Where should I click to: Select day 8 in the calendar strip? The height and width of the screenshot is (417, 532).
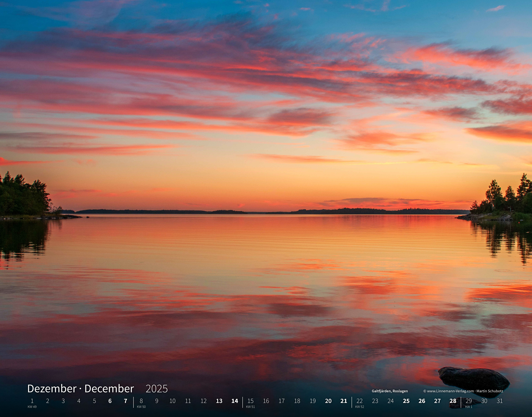(x=141, y=401)
